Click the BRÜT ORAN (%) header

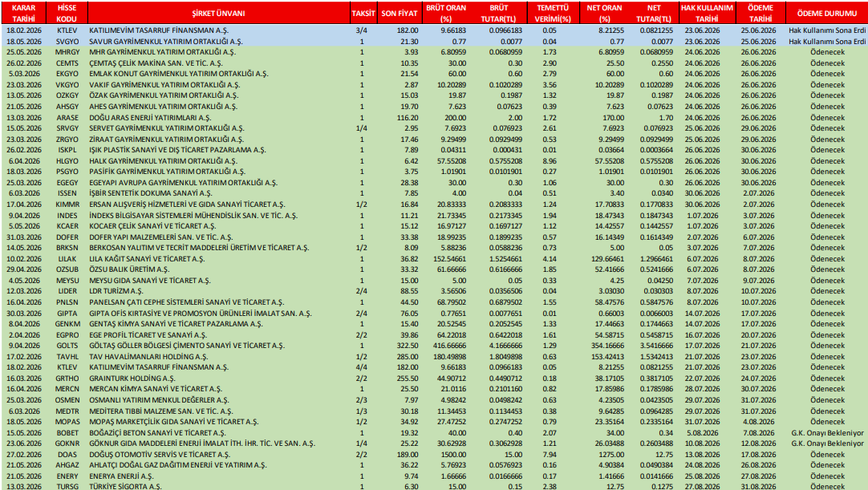click(x=445, y=14)
